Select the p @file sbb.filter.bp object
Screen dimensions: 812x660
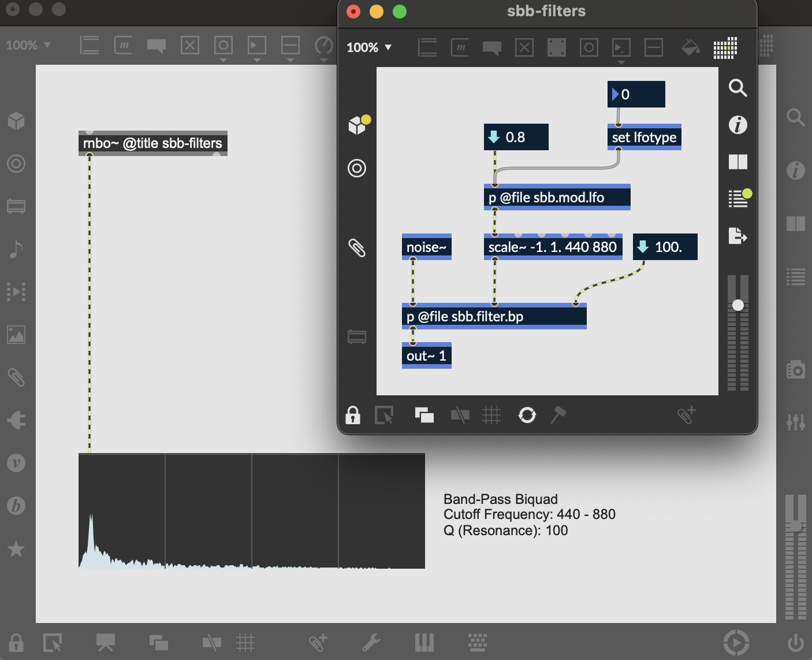click(x=494, y=316)
